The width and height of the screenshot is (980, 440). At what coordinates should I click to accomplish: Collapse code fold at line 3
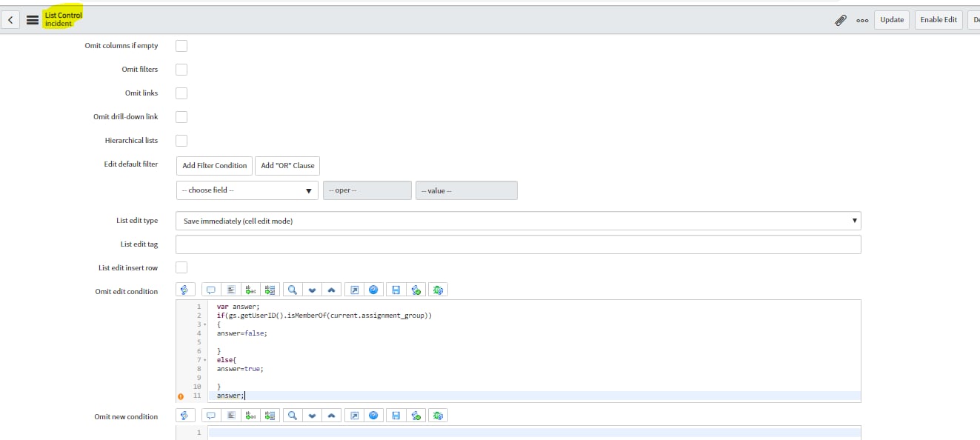point(204,324)
